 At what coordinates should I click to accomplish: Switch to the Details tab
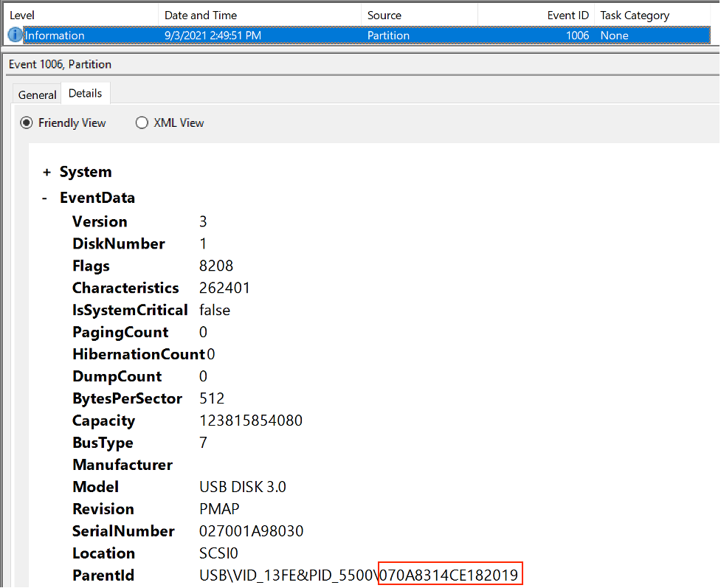(85, 93)
